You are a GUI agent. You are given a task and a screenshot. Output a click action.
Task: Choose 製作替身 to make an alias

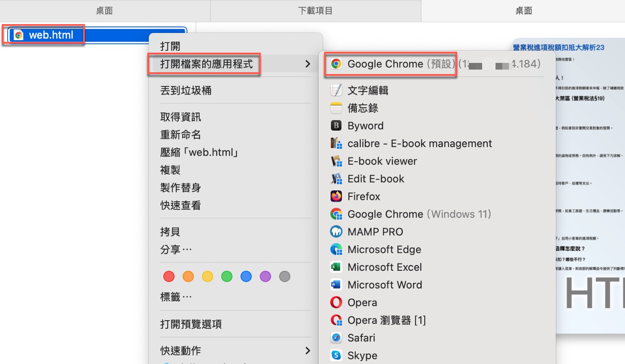coord(180,188)
